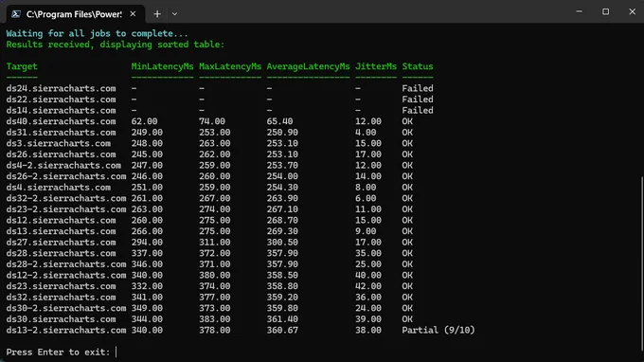Click the Partial (9/10) status
The height and width of the screenshot is (362, 644).
point(438,330)
